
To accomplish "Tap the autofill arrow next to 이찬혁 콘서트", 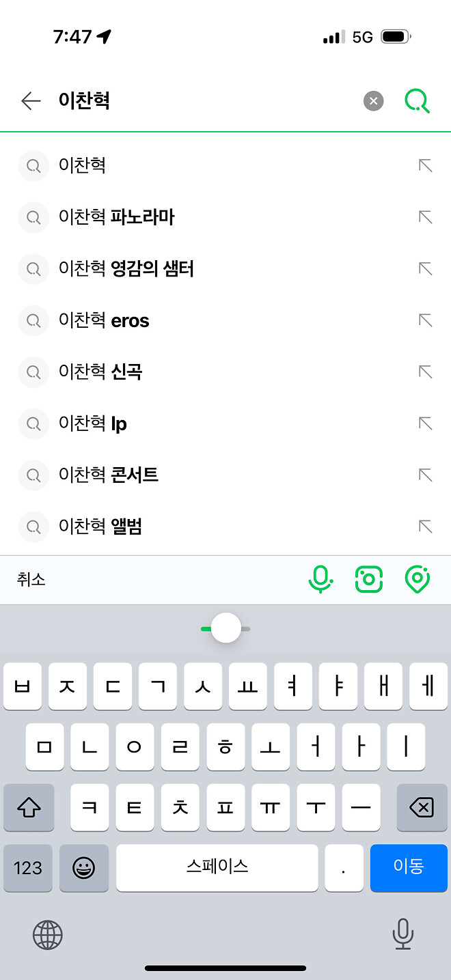I will click(425, 475).
